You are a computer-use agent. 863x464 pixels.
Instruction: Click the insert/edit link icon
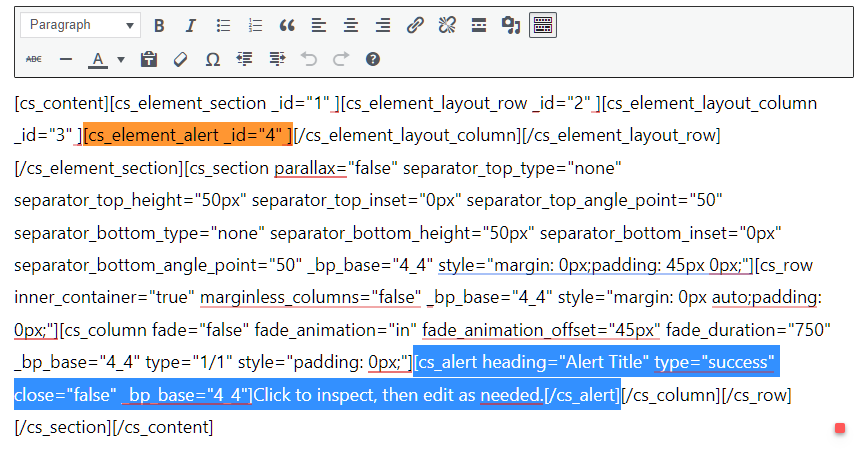pyautogui.click(x=415, y=25)
